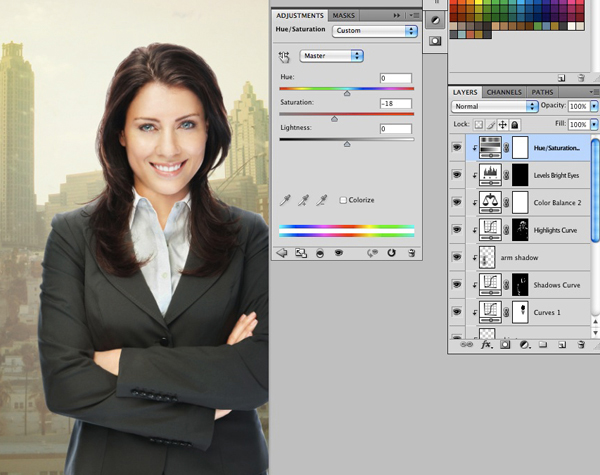Select the subtract-from-sample eyedropper
The height and width of the screenshot is (475, 600).
point(322,200)
